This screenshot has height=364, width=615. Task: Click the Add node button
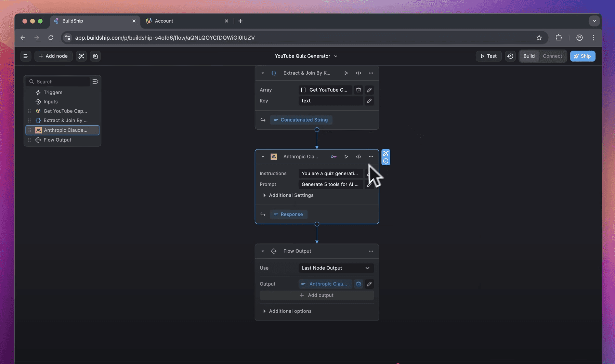[53, 56]
